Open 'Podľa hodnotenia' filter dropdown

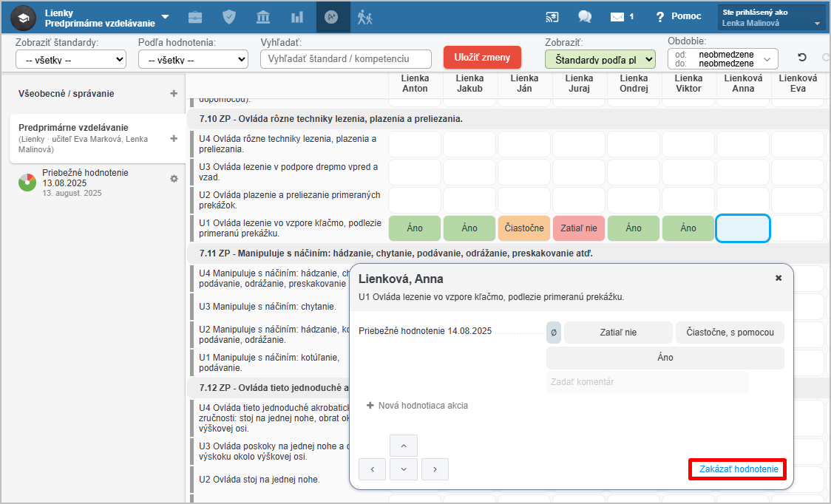click(193, 60)
